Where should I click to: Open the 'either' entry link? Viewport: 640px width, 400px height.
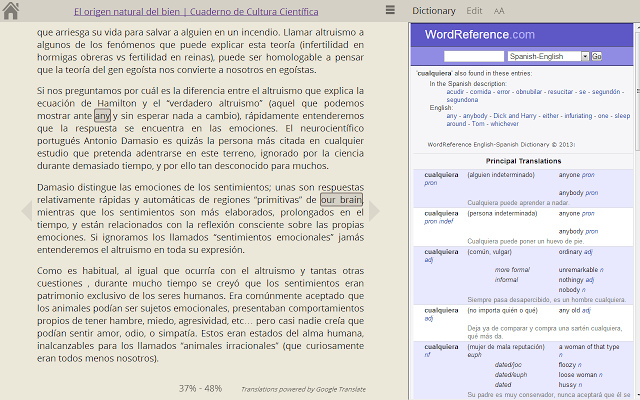pyautogui.click(x=551, y=116)
